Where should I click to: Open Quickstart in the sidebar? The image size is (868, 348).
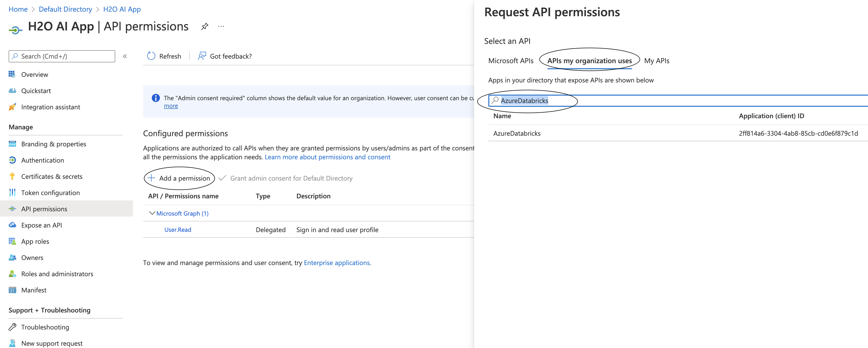[36, 91]
